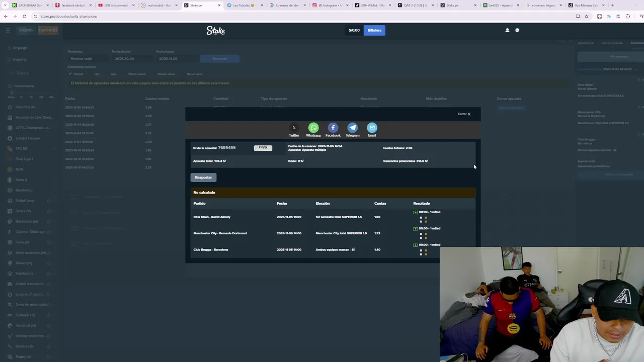Switch to the DEPORTES tab
644x362 pixels.
pos(48,30)
